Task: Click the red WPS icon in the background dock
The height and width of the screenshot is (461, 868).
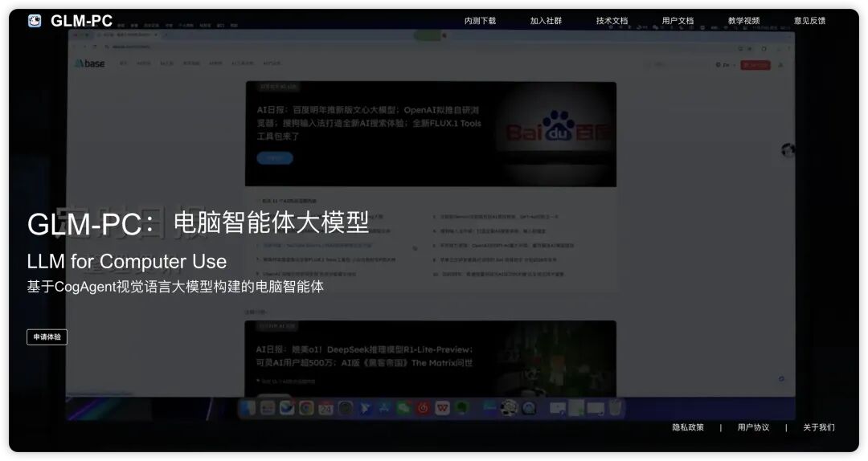Action: (442, 409)
